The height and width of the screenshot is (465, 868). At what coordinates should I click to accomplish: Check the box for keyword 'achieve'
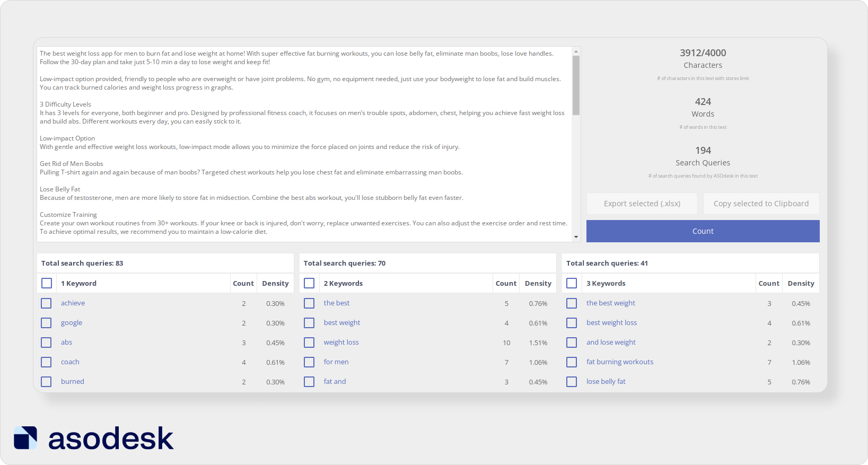[47, 303]
